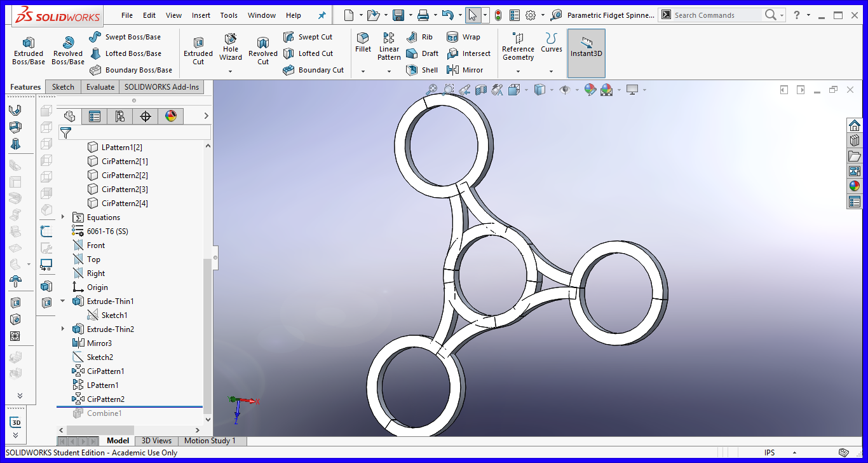Open SOLIDWORKS Resources home pane
This screenshot has width=868, height=463.
(x=855, y=125)
